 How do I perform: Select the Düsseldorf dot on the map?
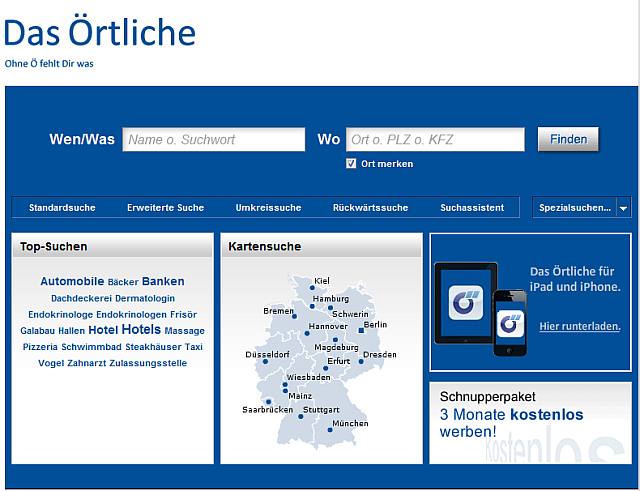(265, 362)
